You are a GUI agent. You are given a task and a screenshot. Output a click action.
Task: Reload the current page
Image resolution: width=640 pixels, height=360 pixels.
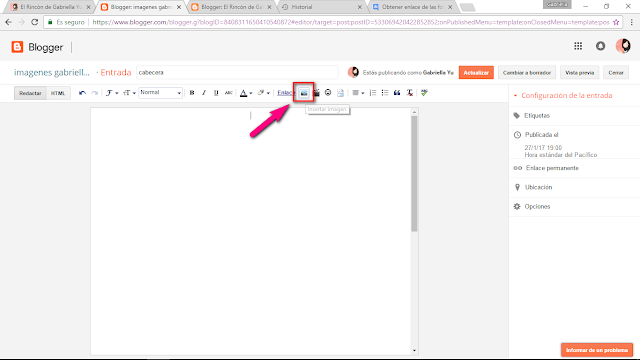[x=34, y=22]
